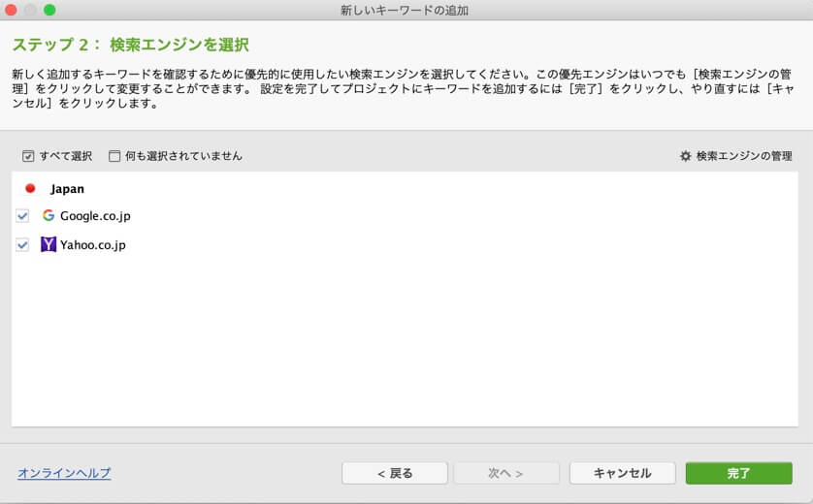Click the purple Yahoo logo icon
Screen dimensions: 813x504
point(49,245)
